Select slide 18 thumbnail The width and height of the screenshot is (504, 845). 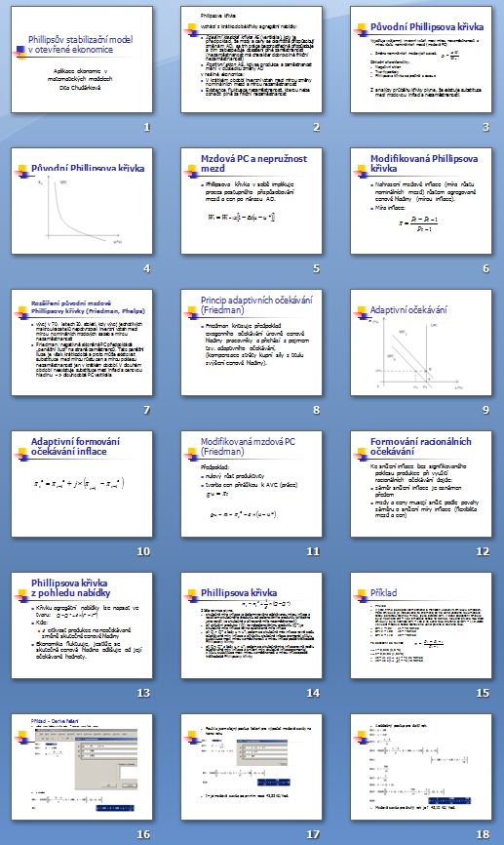[421, 767]
